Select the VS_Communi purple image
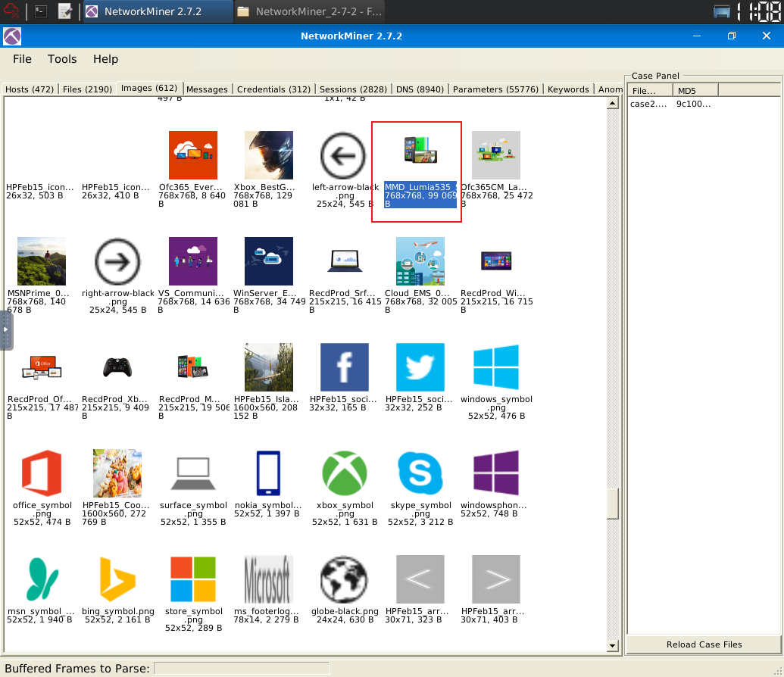 click(193, 261)
